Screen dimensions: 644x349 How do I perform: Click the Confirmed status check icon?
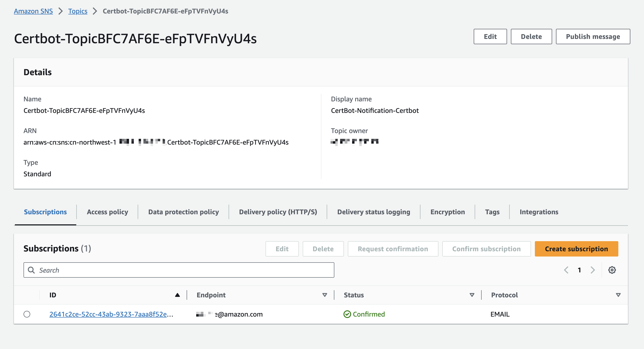(347, 314)
